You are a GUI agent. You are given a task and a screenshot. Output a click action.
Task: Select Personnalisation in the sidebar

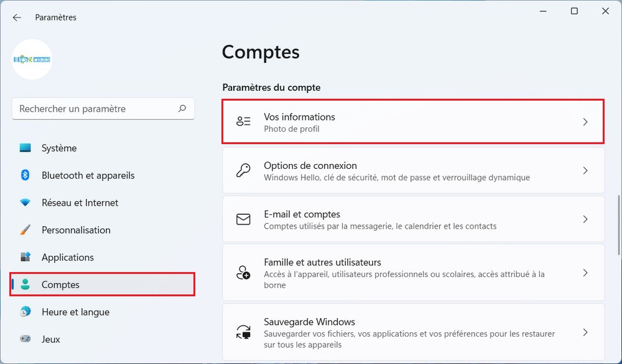[x=103, y=230]
